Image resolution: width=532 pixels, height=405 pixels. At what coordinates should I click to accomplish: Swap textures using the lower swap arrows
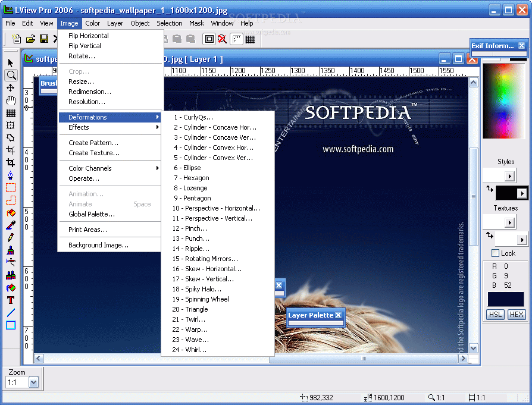(489, 235)
